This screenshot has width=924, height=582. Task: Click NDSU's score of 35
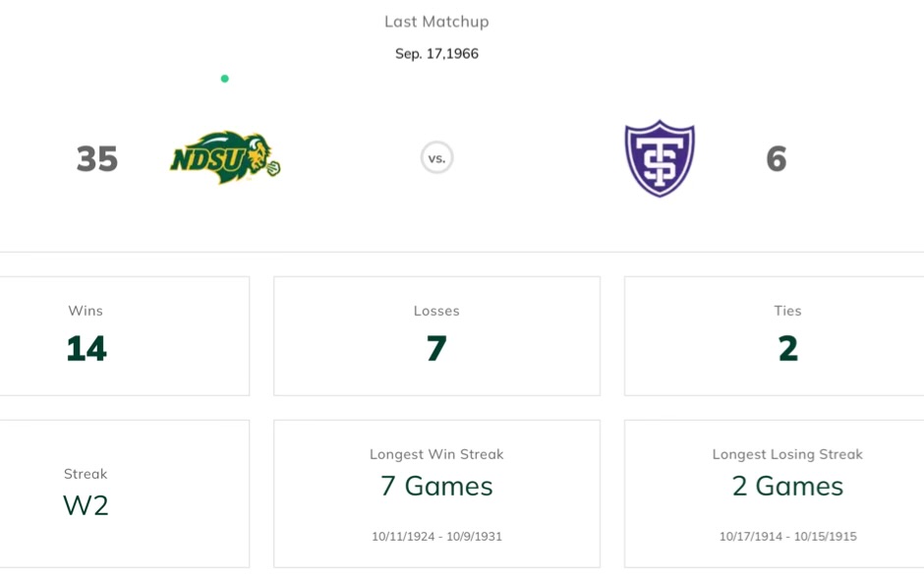click(97, 159)
